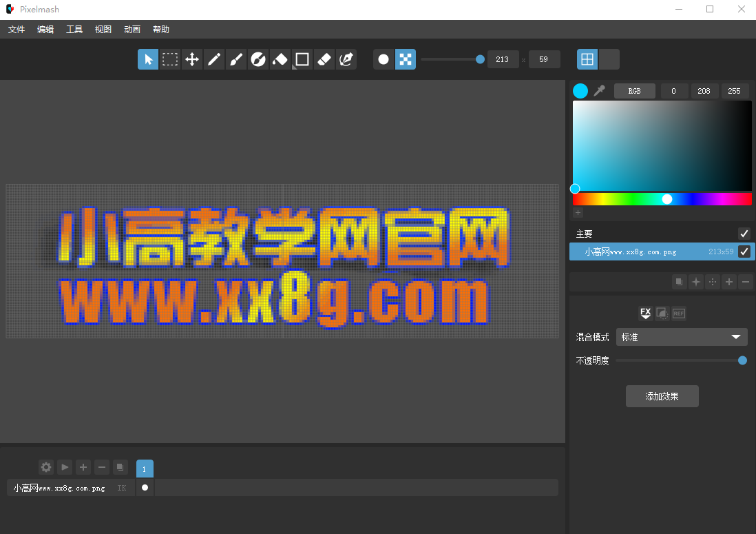Viewport: 756px width, 534px height.
Task: Select the rectangle shape tool
Action: [302, 59]
